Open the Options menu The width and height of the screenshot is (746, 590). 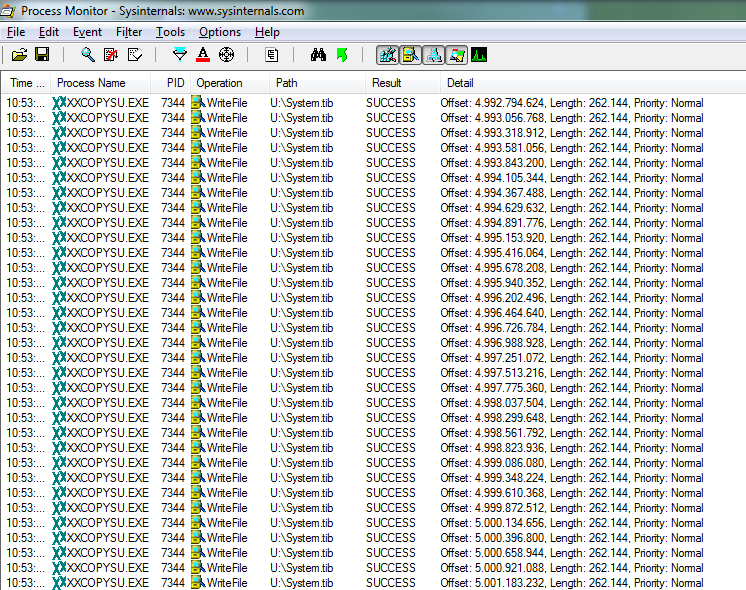[x=220, y=32]
